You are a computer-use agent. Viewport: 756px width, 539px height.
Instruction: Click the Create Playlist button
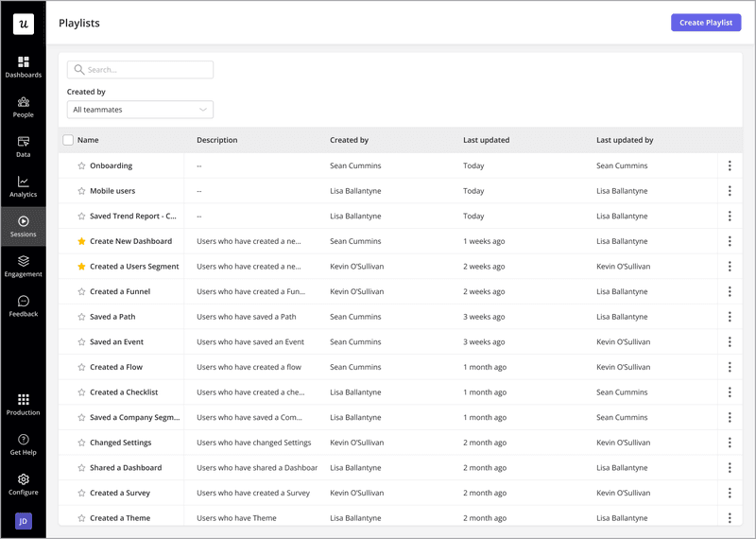pyautogui.click(x=705, y=23)
